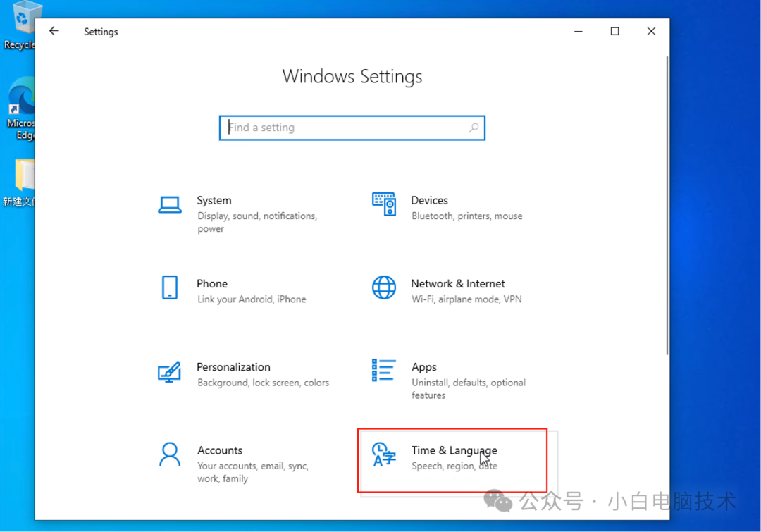The width and height of the screenshot is (761, 532).
Task: Click the Settings window vertical scrollbar
Action: click(x=667, y=205)
